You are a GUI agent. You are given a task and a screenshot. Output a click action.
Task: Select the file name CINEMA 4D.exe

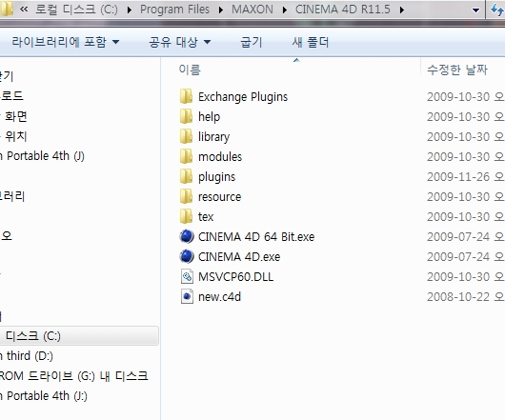pyautogui.click(x=239, y=257)
